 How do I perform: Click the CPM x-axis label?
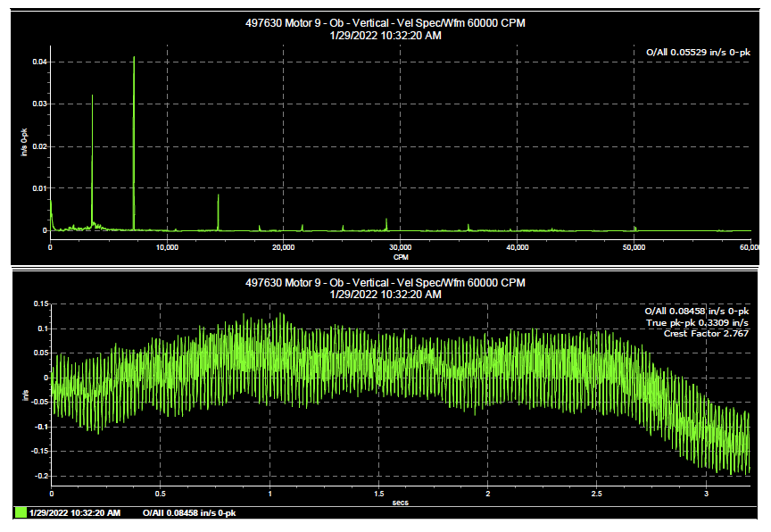pyautogui.click(x=401, y=257)
